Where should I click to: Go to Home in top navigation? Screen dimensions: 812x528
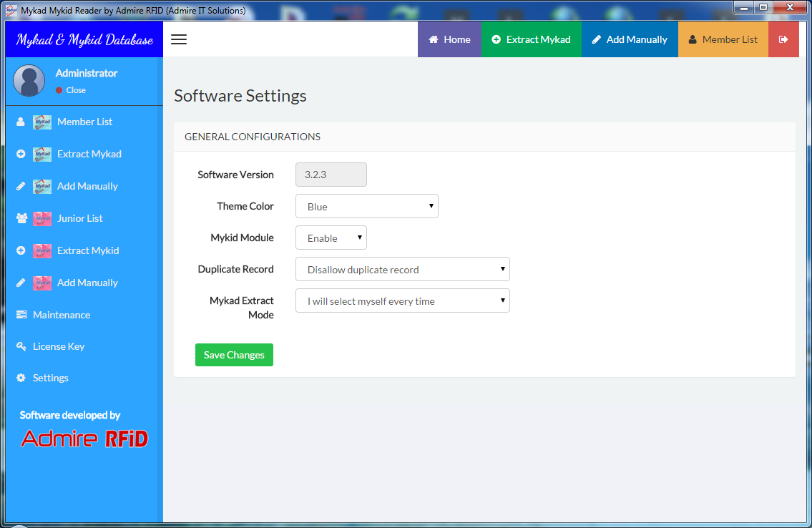[x=449, y=39]
